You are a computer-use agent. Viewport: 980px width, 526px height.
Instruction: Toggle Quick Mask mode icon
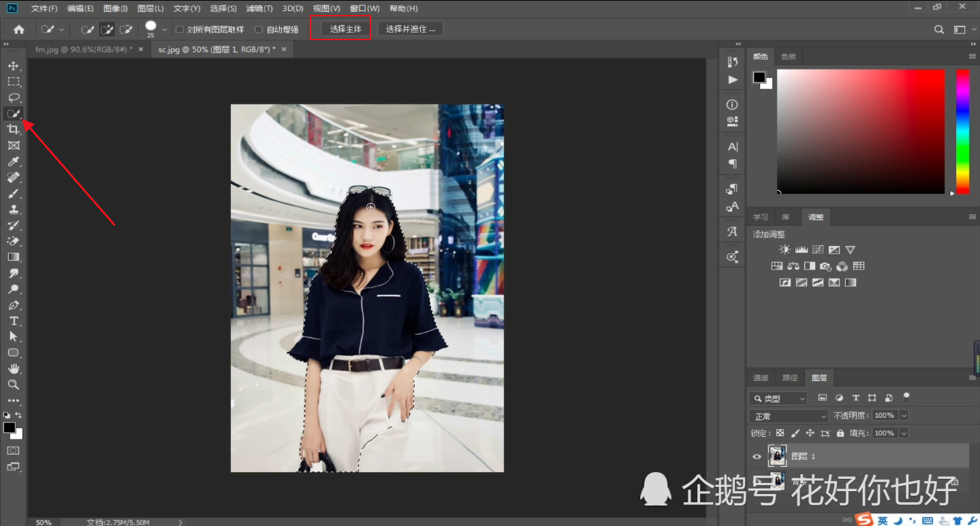coord(13,450)
